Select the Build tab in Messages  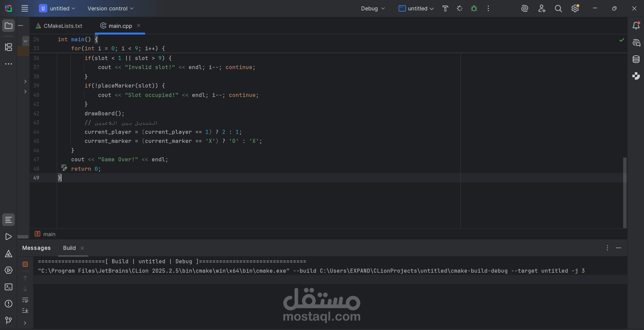click(x=69, y=248)
